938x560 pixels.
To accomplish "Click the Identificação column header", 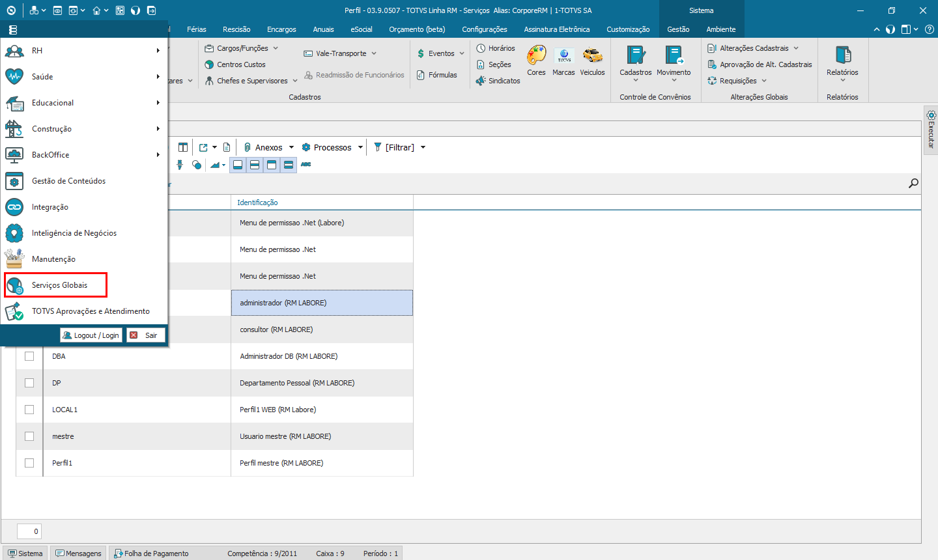I will tap(322, 203).
